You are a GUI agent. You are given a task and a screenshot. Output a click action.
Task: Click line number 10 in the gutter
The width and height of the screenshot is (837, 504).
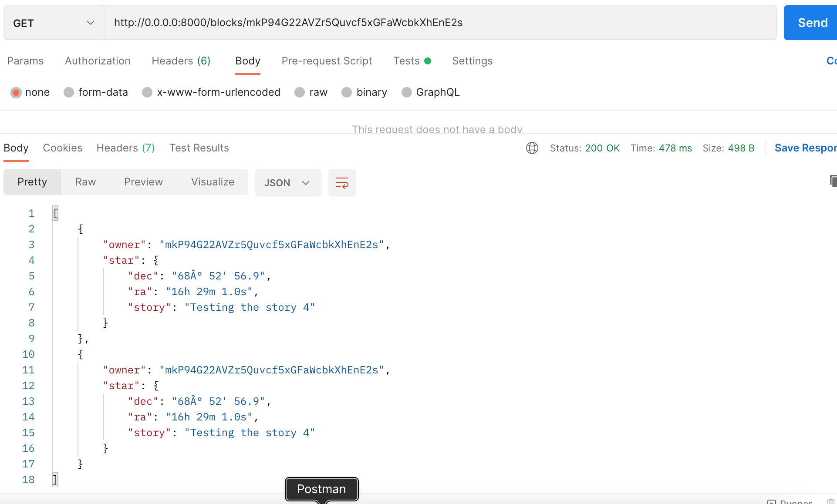[28, 354]
